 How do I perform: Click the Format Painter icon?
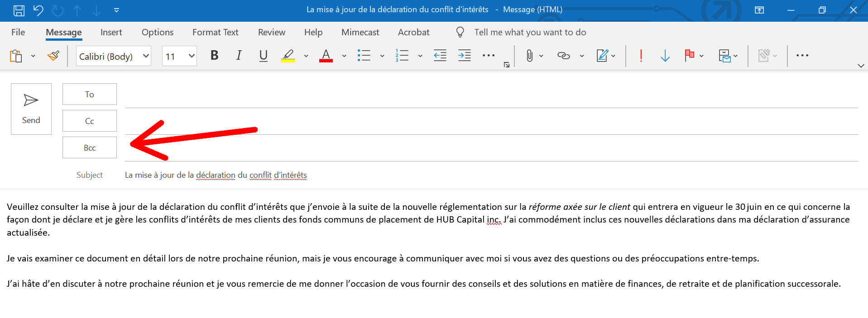tap(53, 56)
